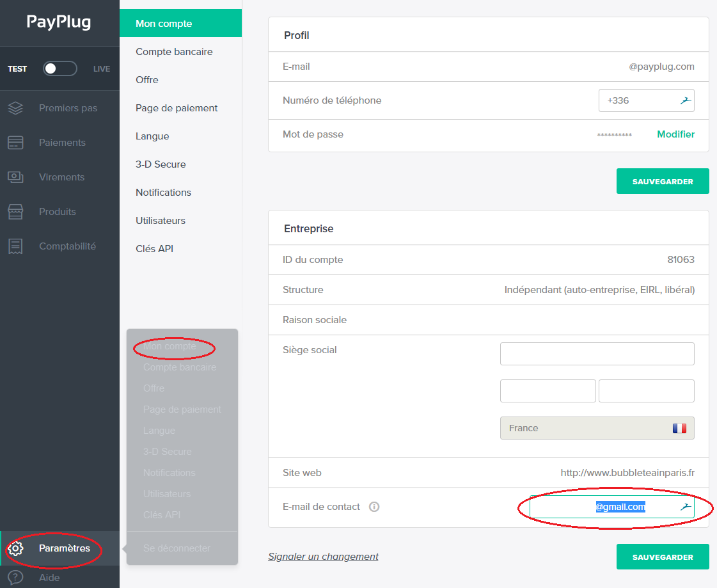
Task: Click the Modifier password link
Action: click(676, 134)
